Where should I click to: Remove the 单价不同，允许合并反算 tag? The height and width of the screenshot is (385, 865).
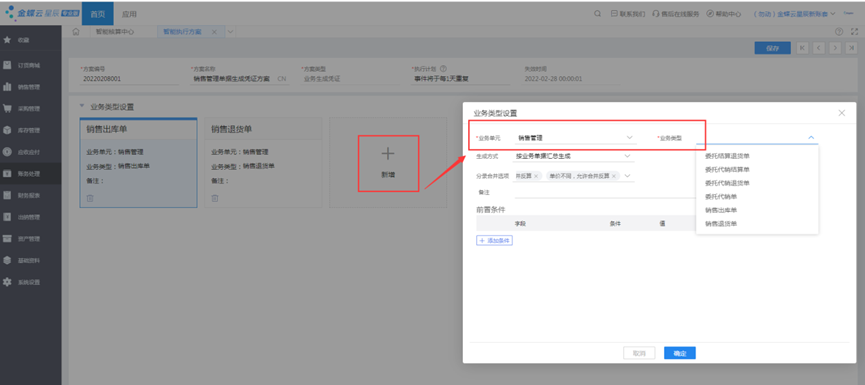tap(613, 176)
